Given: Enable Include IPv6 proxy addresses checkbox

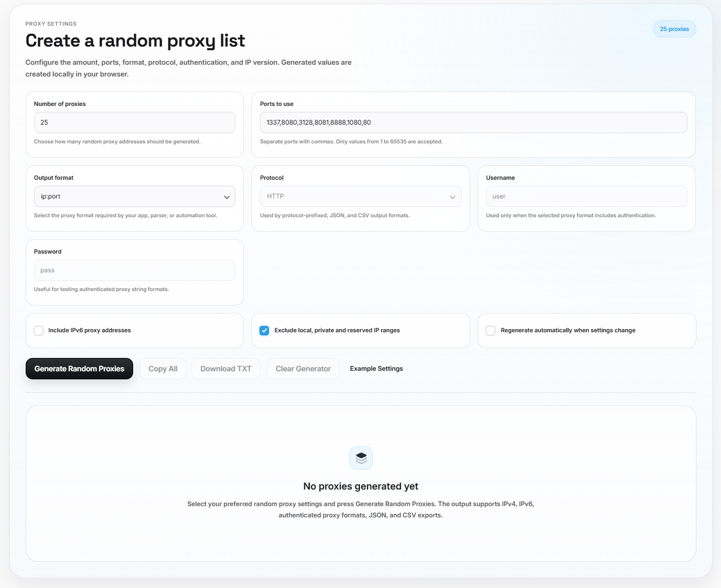Looking at the screenshot, I should coord(39,331).
